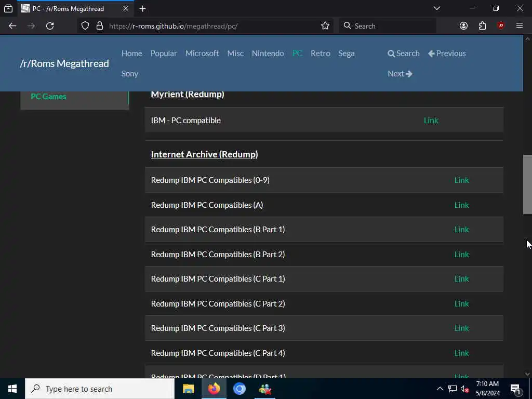The height and width of the screenshot is (399, 532).
Task: Click the /r/Roms Megathread site title
Action: pyautogui.click(x=64, y=63)
